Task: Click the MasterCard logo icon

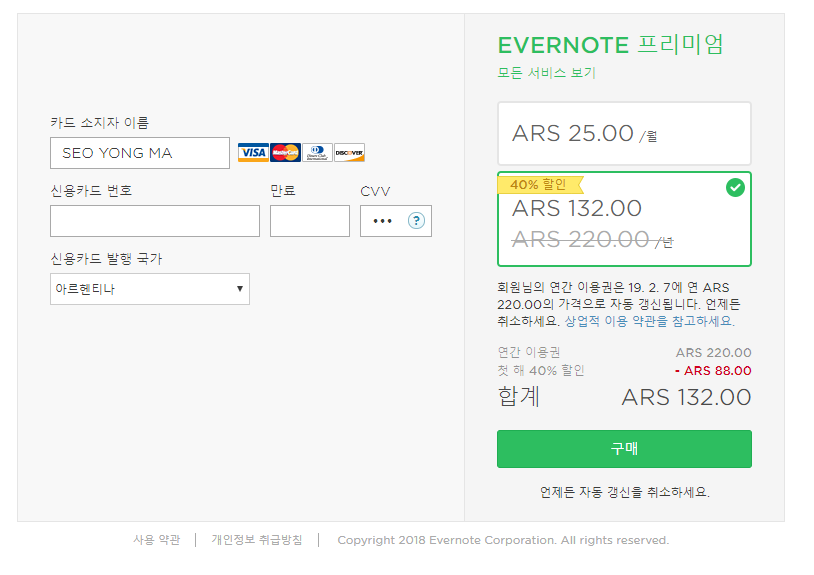Action: [285, 153]
